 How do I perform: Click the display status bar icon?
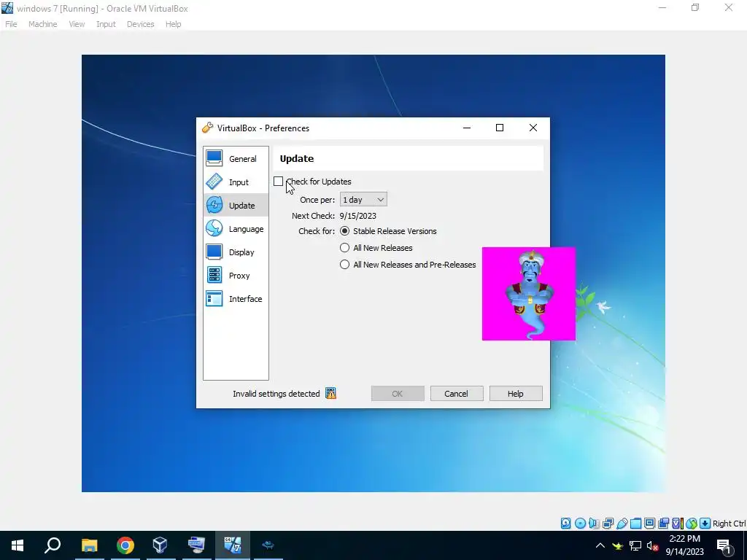649,524
